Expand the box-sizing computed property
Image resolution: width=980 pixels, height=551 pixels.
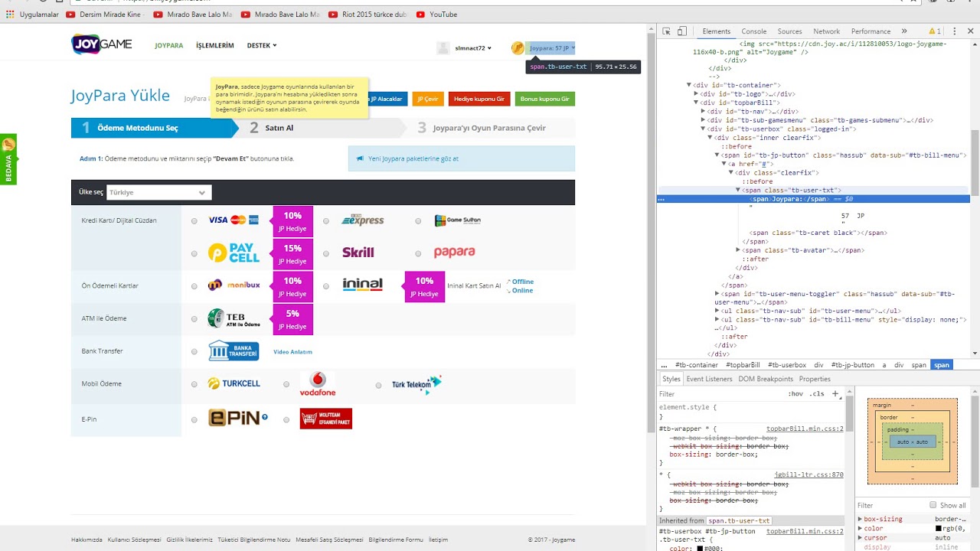pos(860,519)
